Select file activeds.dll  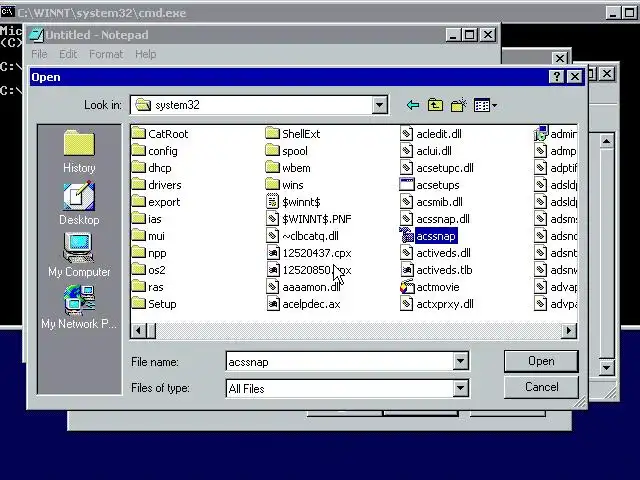(x=436, y=253)
